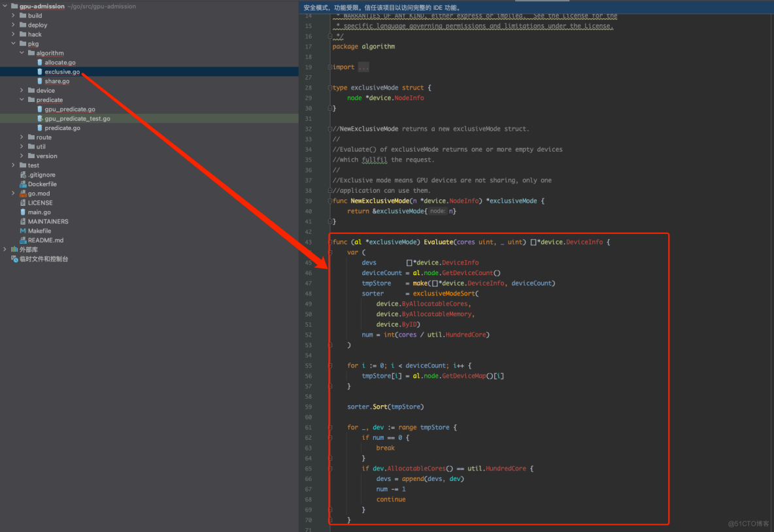Click the .gitignore file icon

tap(23, 175)
